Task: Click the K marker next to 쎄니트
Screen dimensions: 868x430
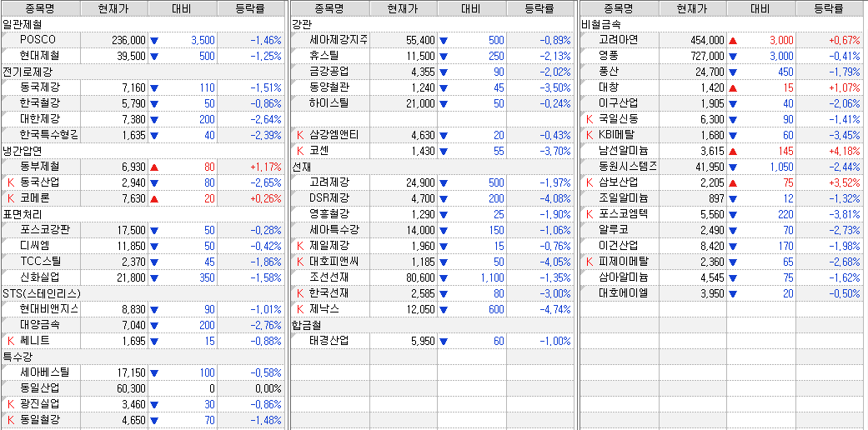Action: tap(11, 341)
